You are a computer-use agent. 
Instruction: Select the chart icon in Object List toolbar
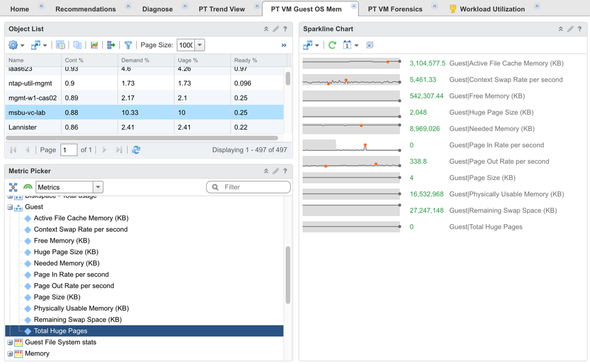point(95,45)
